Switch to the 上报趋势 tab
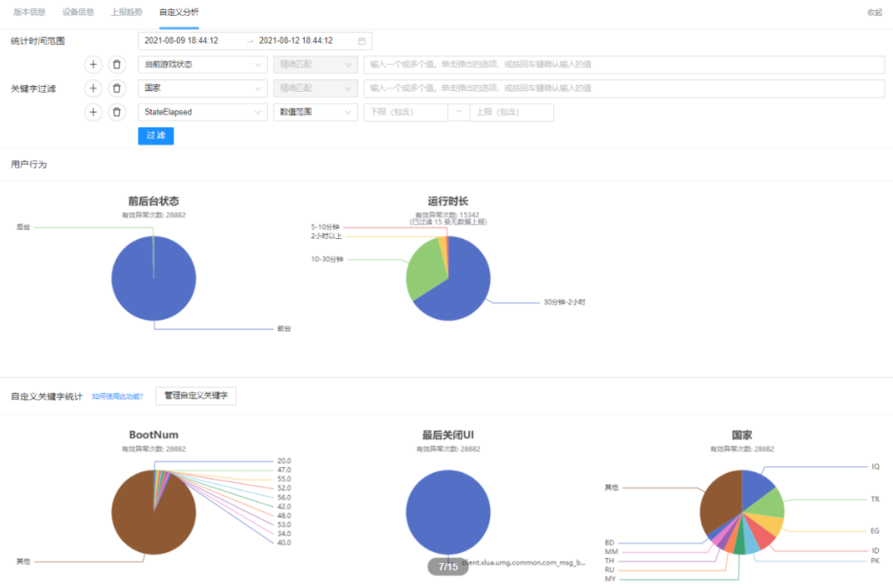Image resolution: width=893 pixels, height=588 pixels. pyautogui.click(x=127, y=12)
